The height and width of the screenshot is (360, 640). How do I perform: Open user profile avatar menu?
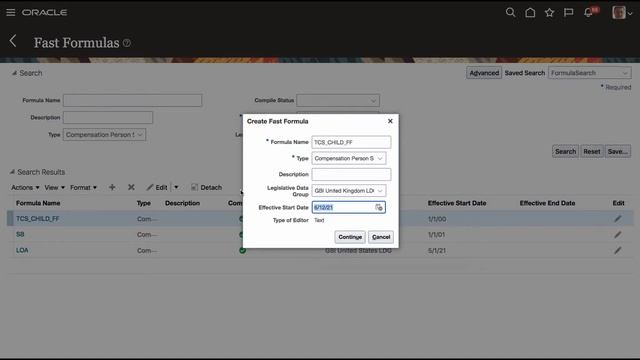pos(622,13)
